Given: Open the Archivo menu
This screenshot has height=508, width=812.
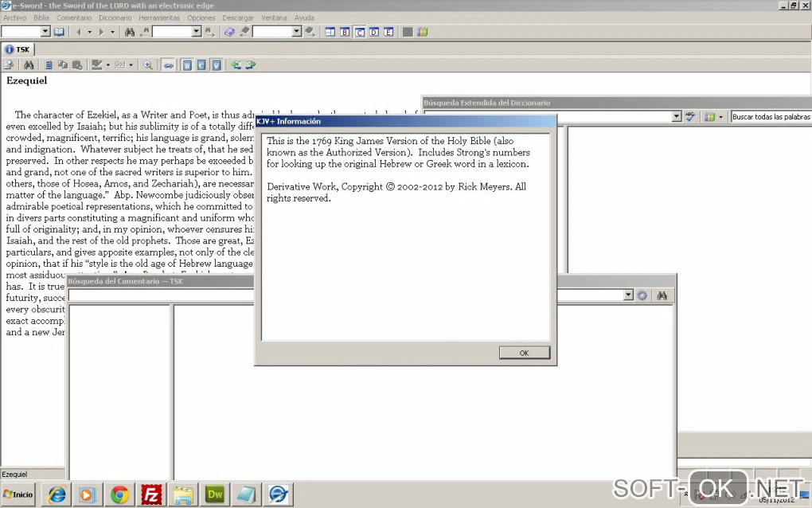Looking at the screenshot, I should 15,18.
